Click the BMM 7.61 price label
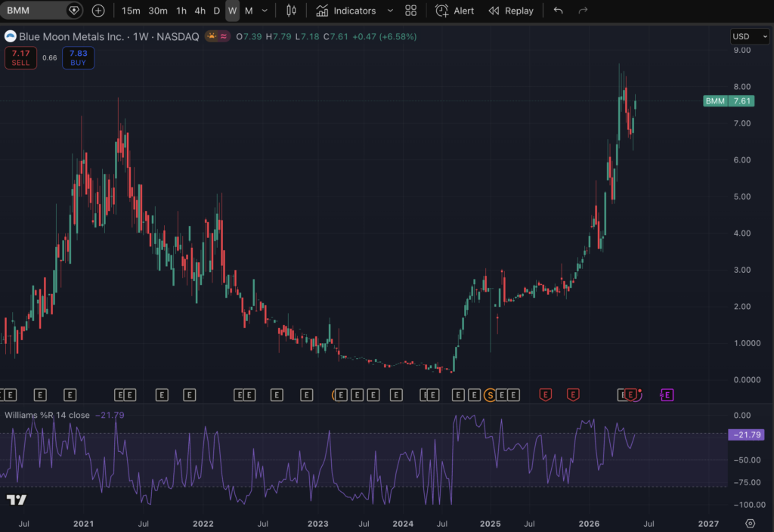Viewport: 774px width, 532px height. tap(729, 101)
